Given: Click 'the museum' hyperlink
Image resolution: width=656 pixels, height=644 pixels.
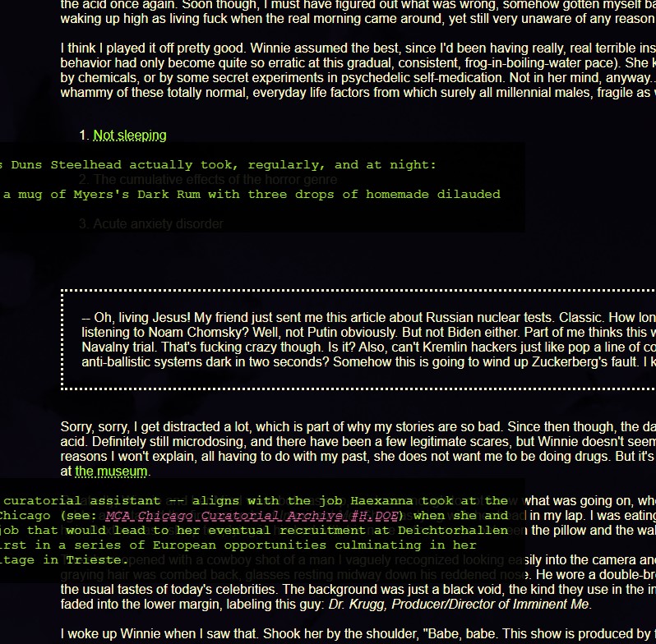Looking at the screenshot, I should 111,471.
